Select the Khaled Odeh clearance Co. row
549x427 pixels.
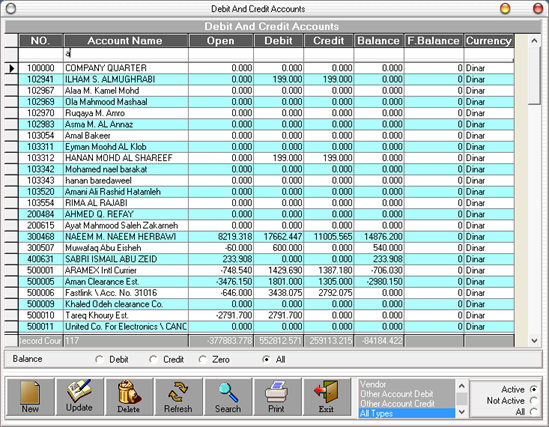[x=266, y=304]
